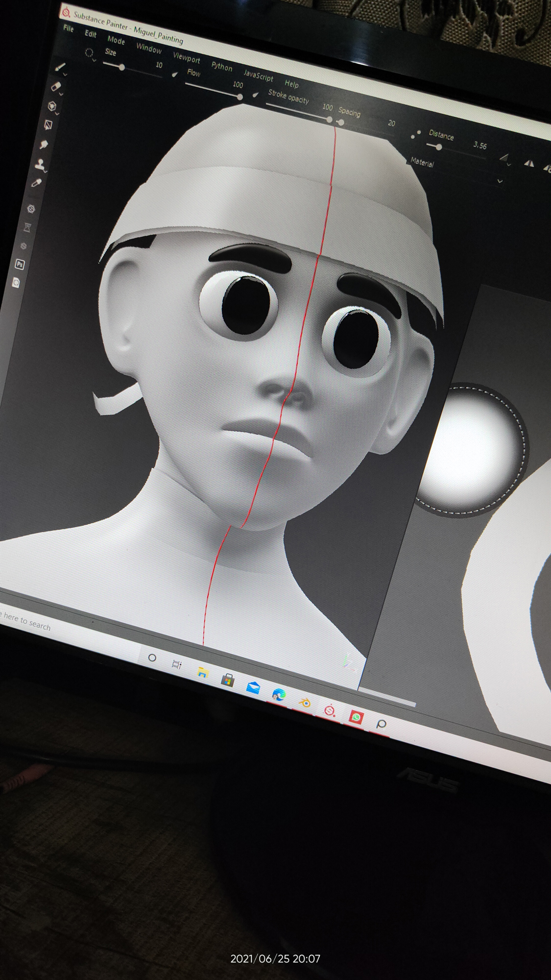Open the JavaScript menu
The image size is (551, 980).
coord(258,75)
